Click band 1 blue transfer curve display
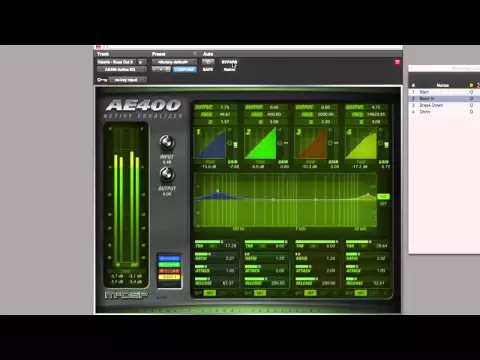 (210, 143)
